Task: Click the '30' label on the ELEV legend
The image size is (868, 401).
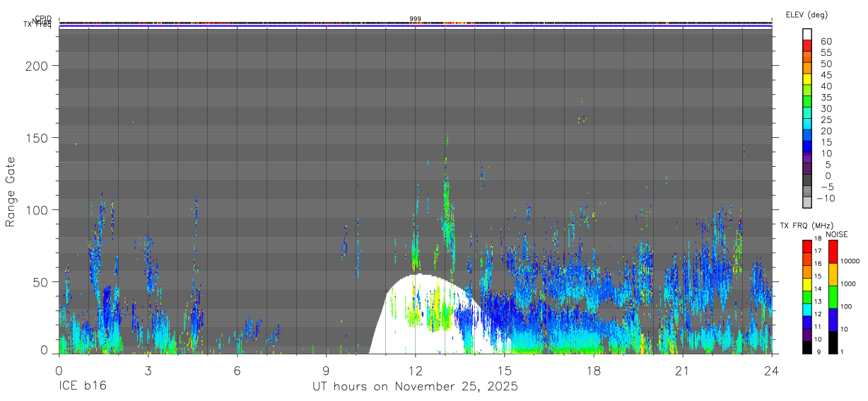Action: tap(825, 108)
